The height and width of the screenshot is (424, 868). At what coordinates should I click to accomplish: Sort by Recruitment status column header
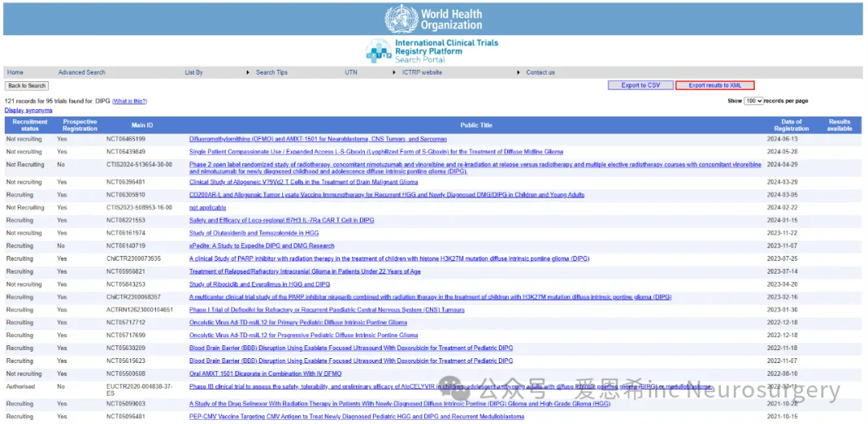[30, 125]
